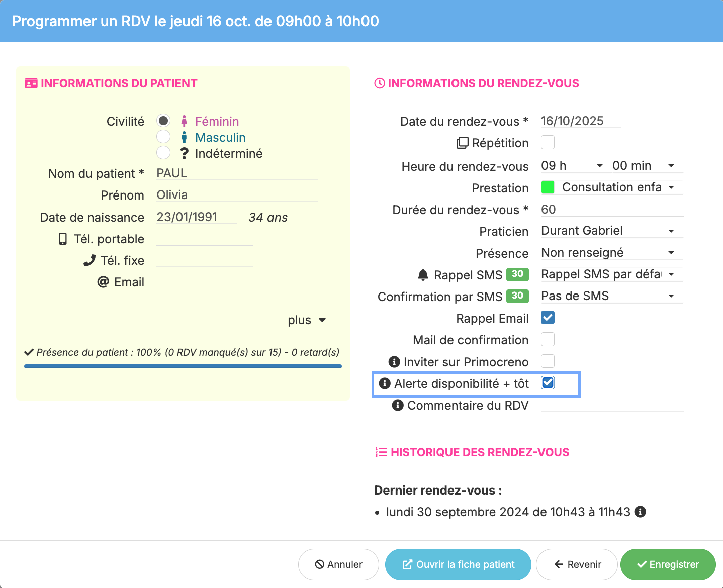723x588 pixels.
Task: Uncheck the Rappel Email checkbox
Action: pos(548,318)
